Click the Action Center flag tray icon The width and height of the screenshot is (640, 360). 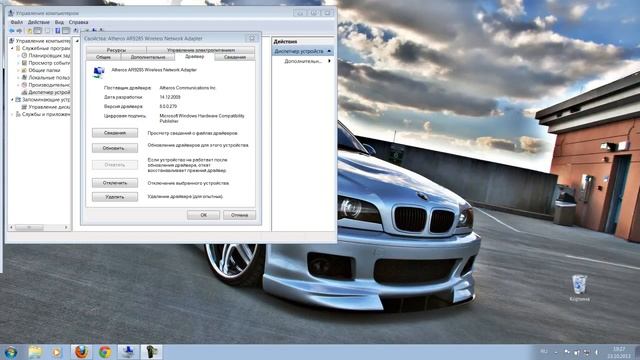[x=567, y=352]
